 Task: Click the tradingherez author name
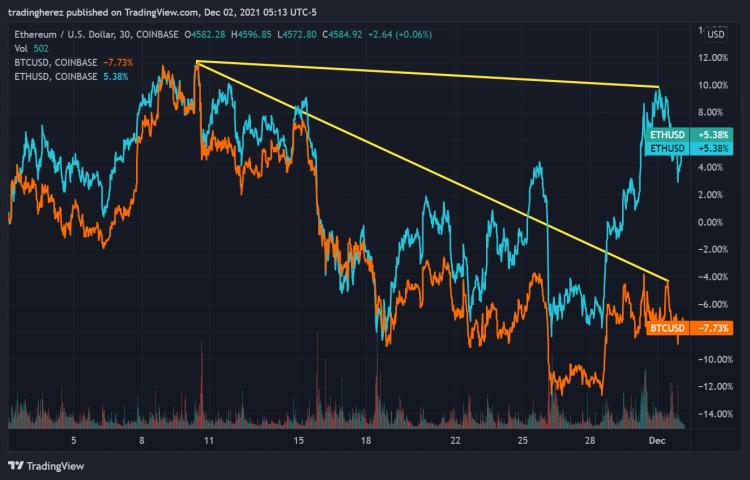(x=39, y=13)
